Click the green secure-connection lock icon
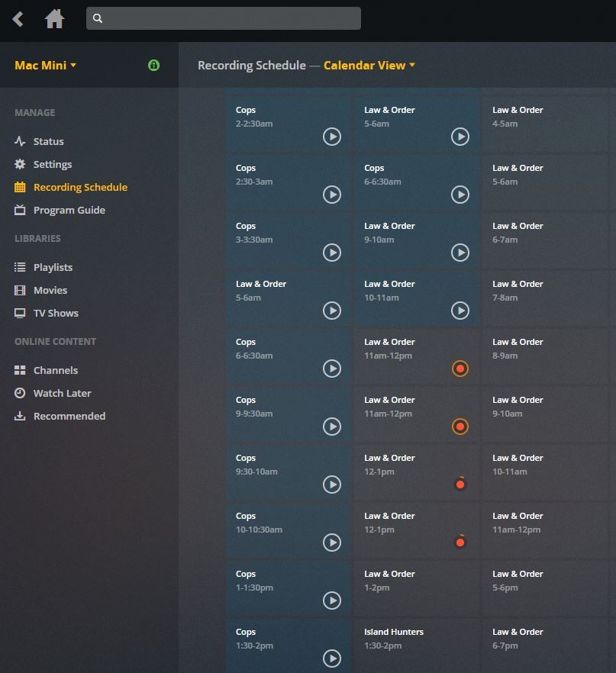 (153, 66)
